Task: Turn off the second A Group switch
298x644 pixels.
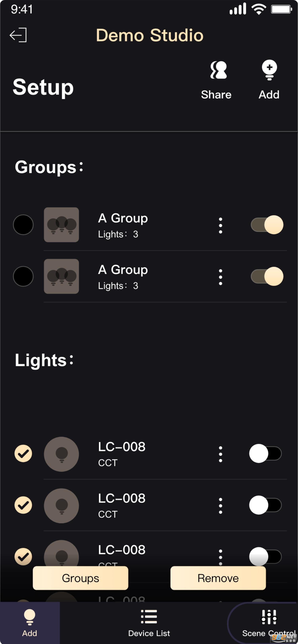Action: [267, 276]
